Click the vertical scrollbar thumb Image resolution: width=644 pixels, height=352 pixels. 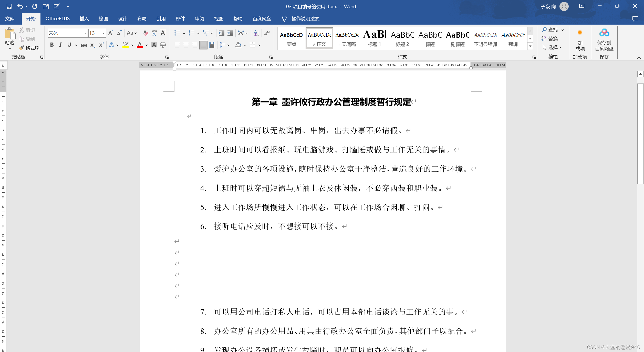[x=640, y=133]
